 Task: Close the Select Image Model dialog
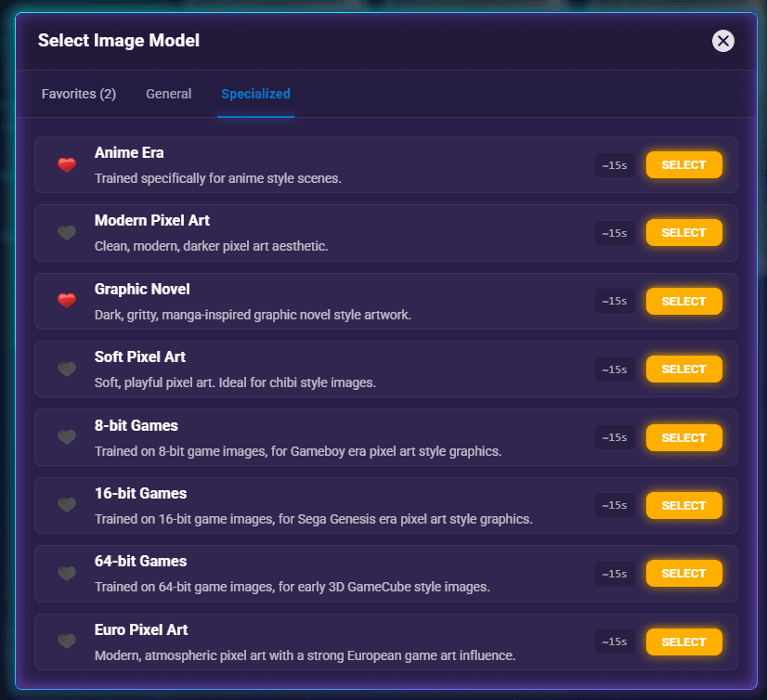[x=722, y=41]
